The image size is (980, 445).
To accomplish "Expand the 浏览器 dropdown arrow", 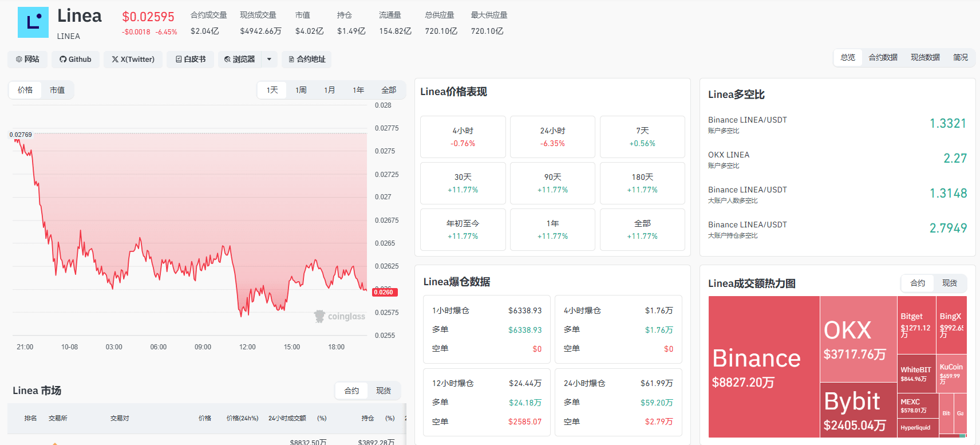I will tap(270, 60).
